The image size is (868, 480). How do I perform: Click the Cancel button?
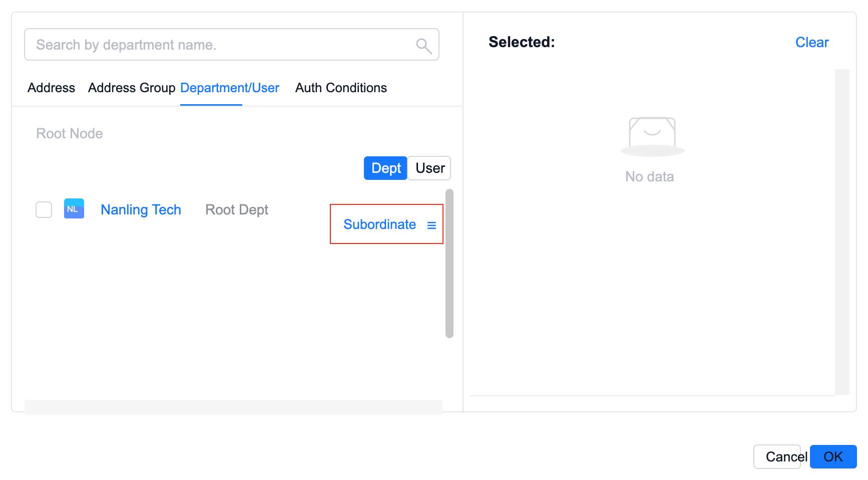777,456
